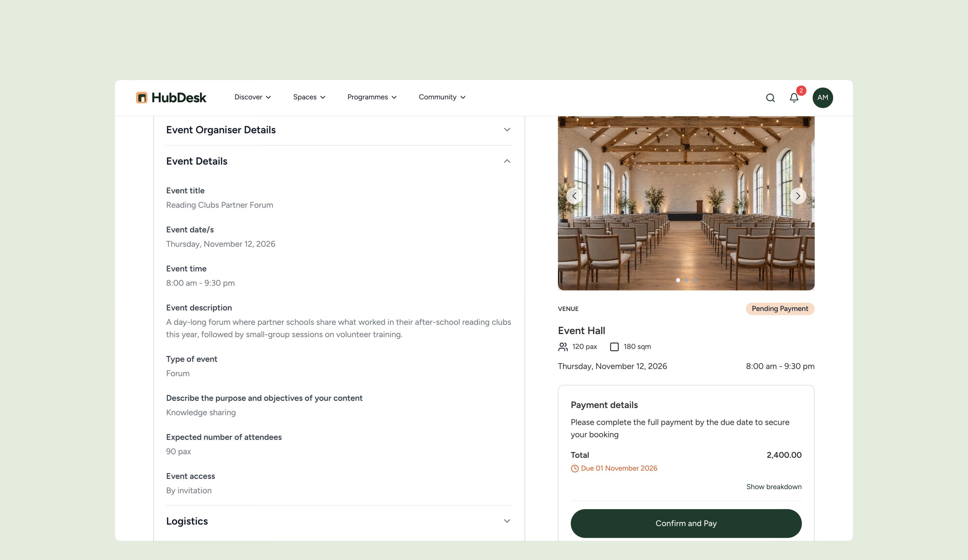Click the square area icon
The height and width of the screenshot is (560, 968).
(614, 347)
